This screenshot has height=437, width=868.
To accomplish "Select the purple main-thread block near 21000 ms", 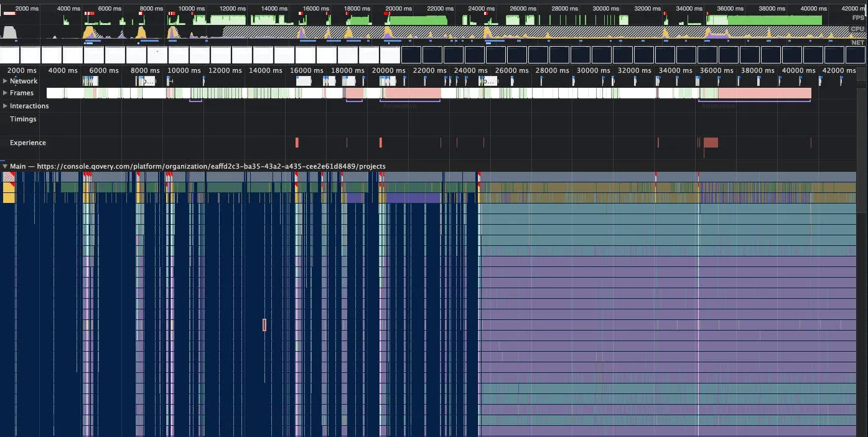I will click(413, 198).
